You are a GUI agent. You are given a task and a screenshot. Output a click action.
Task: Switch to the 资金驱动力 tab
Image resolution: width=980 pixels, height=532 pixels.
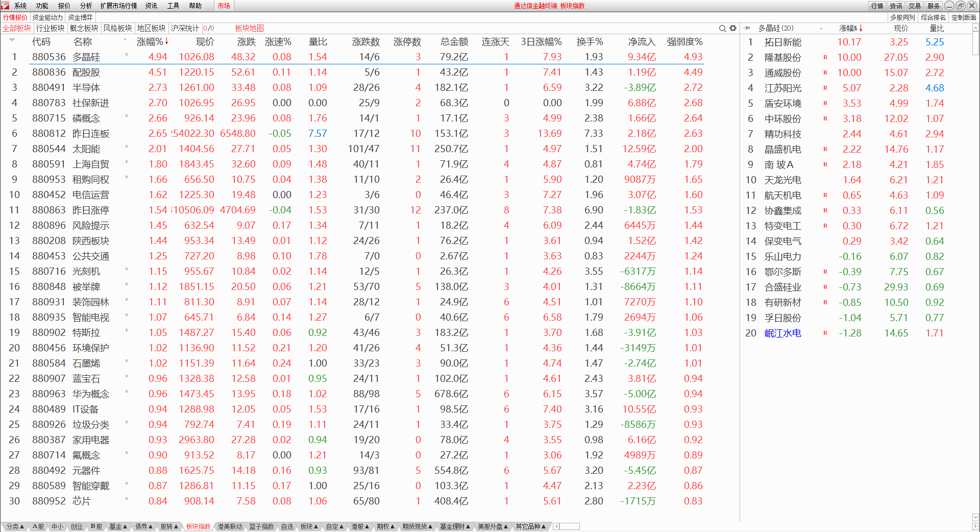(x=47, y=17)
